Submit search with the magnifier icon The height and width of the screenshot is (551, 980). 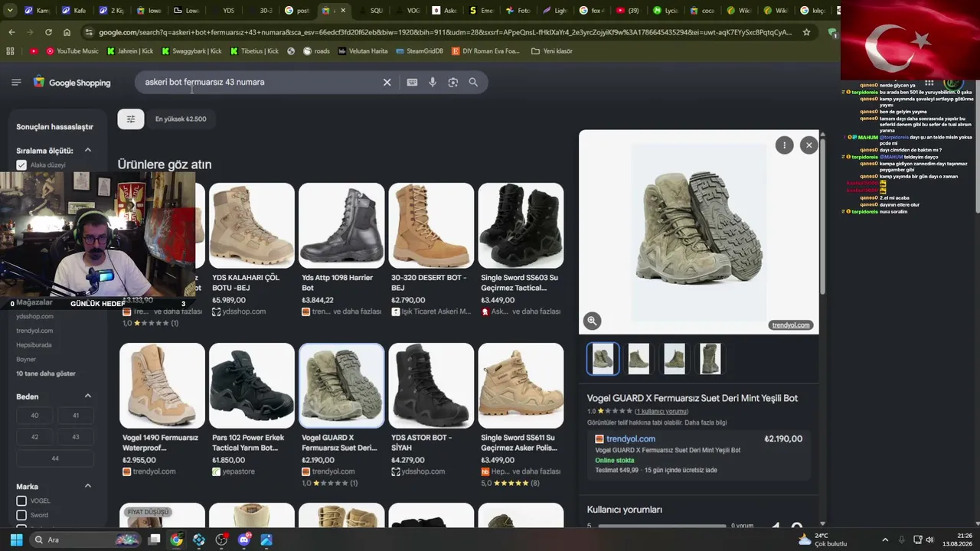(x=473, y=82)
